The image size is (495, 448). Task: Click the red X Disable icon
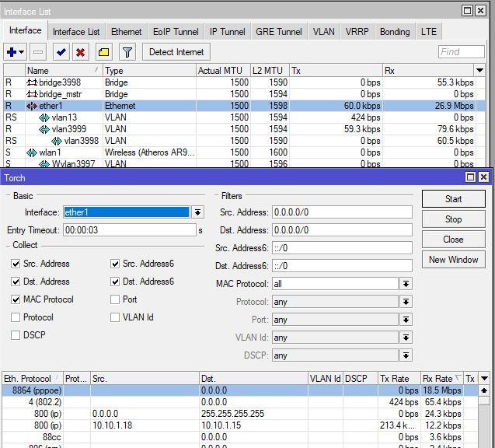tap(81, 52)
